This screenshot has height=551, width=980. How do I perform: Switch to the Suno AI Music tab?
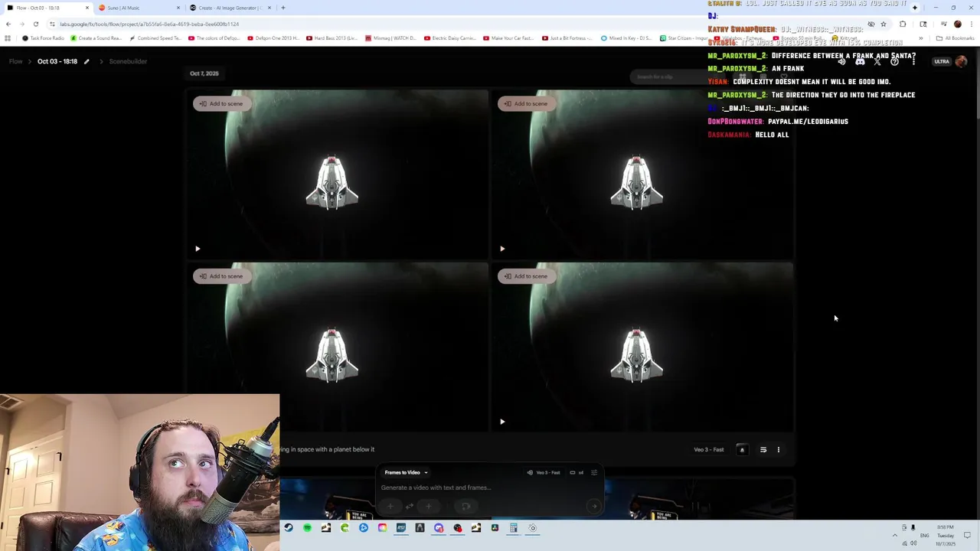pos(138,8)
